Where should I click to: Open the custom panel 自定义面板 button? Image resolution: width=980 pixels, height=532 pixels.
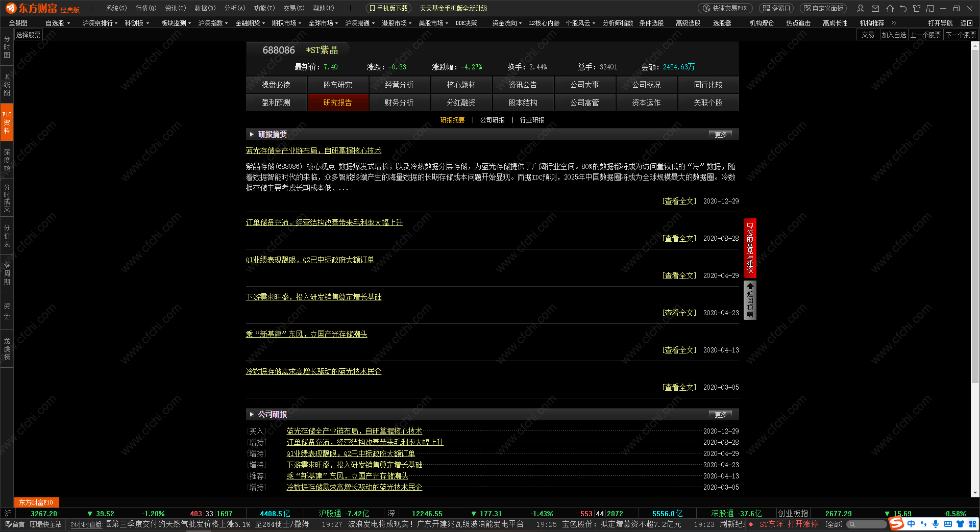click(x=823, y=8)
